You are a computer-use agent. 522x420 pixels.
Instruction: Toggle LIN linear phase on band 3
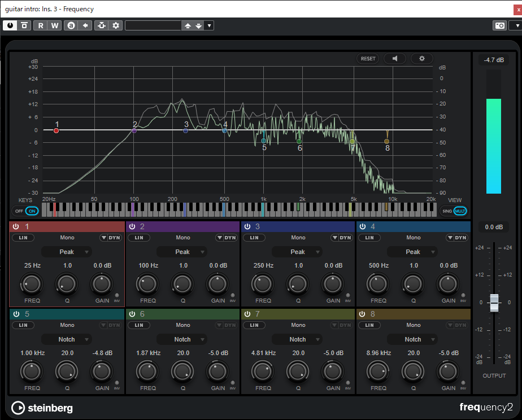point(254,238)
